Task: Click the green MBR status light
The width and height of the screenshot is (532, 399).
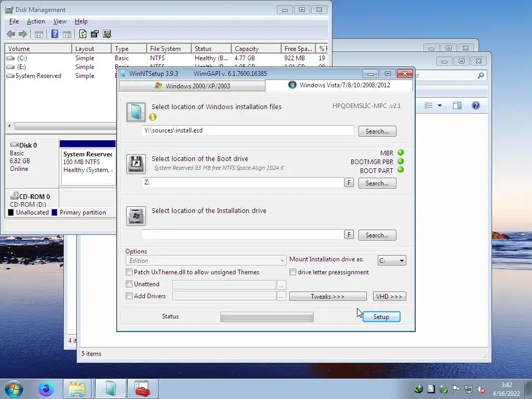Action: click(401, 152)
